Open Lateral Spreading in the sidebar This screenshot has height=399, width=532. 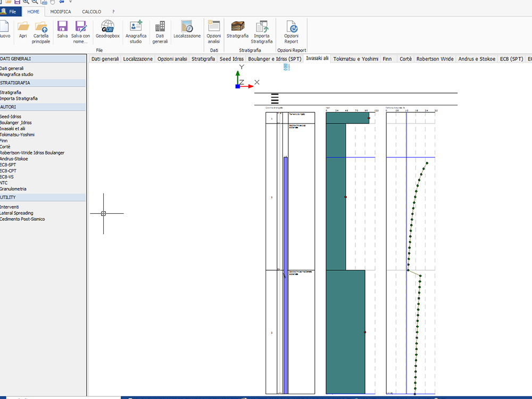pos(16,213)
